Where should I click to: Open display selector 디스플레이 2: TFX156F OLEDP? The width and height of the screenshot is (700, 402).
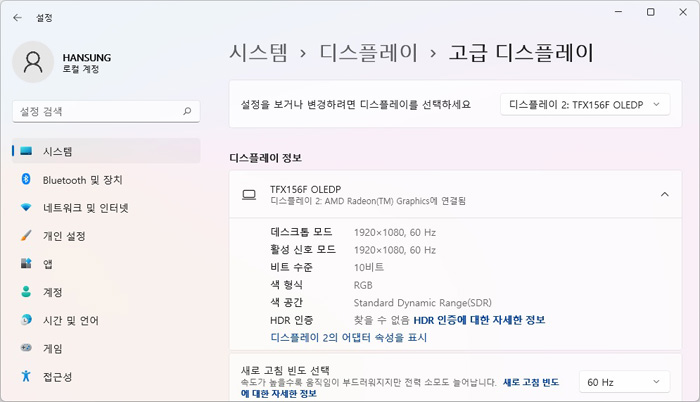click(585, 105)
